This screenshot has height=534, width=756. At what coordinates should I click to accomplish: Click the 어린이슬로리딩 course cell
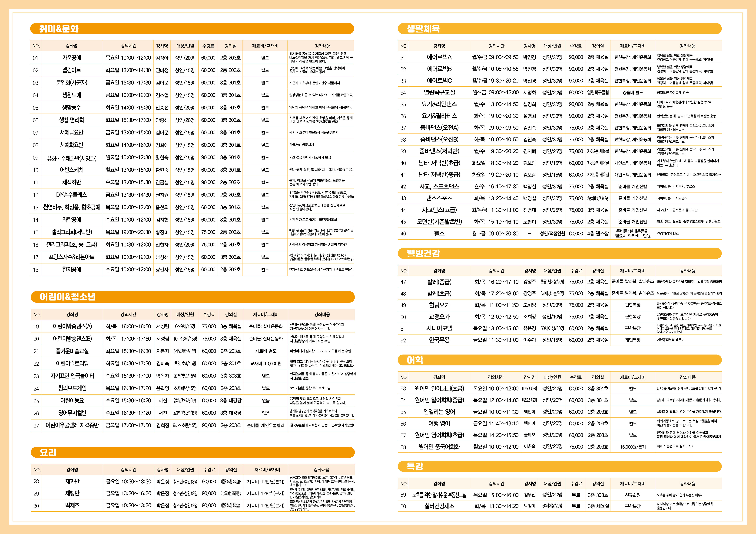tap(72, 364)
